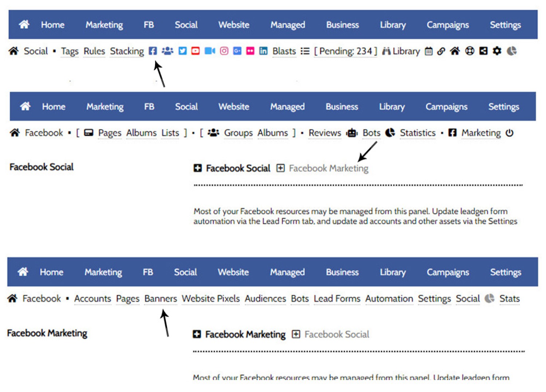Go to Website Pixels in Facebook Marketing bar
The height and width of the screenshot is (392, 546).
[211, 299]
